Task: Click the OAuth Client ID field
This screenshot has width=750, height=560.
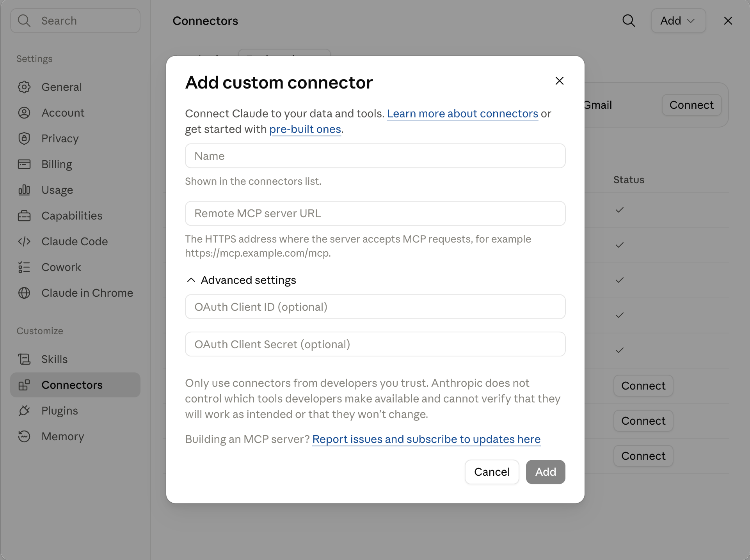Action: coord(375,307)
